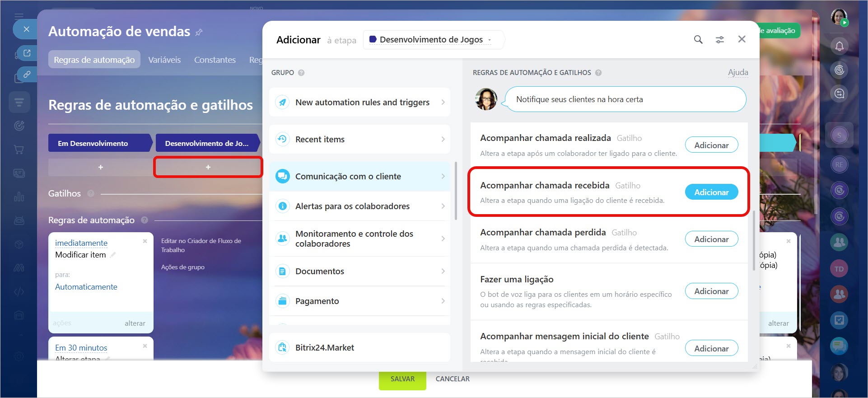This screenshot has height=398, width=868.
Task: Click the green SALVAR button
Action: 402,379
